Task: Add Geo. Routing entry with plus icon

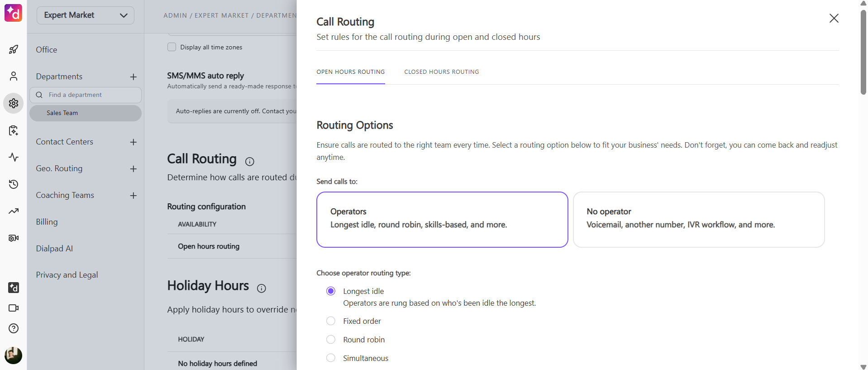Action: (x=133, y=169)
